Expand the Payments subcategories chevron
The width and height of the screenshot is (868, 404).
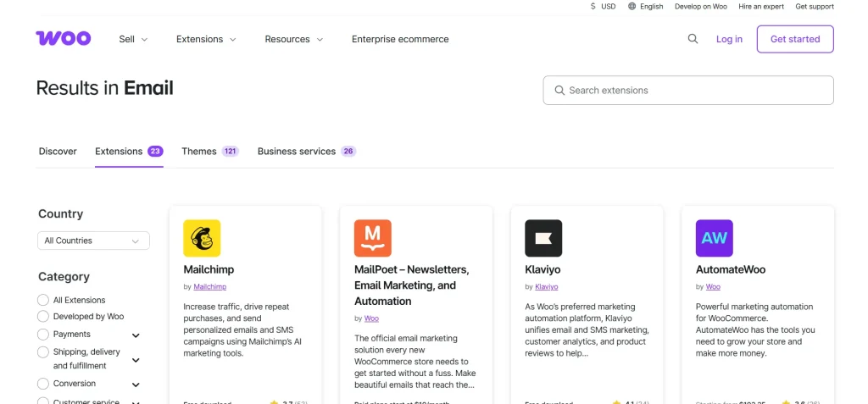(136, 335)
